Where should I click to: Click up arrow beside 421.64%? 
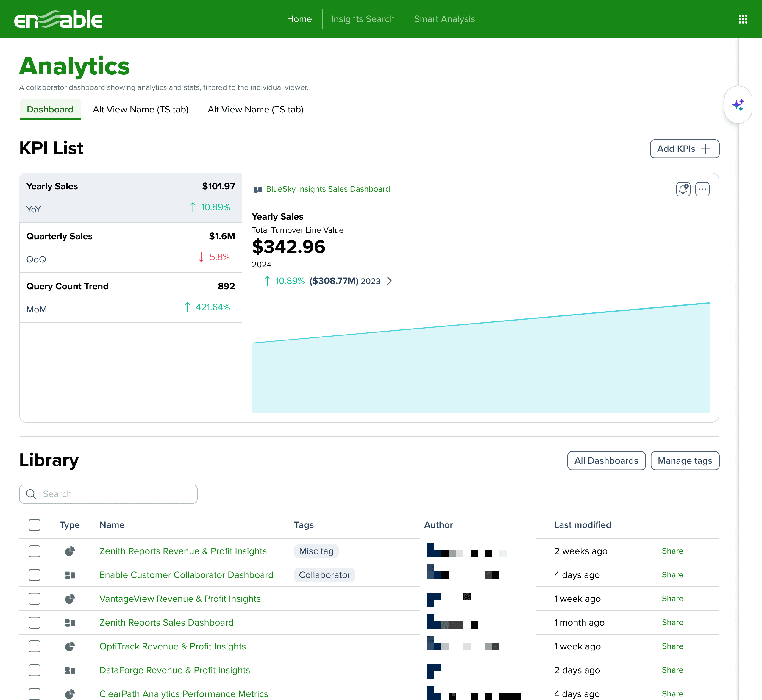(188, 307)
